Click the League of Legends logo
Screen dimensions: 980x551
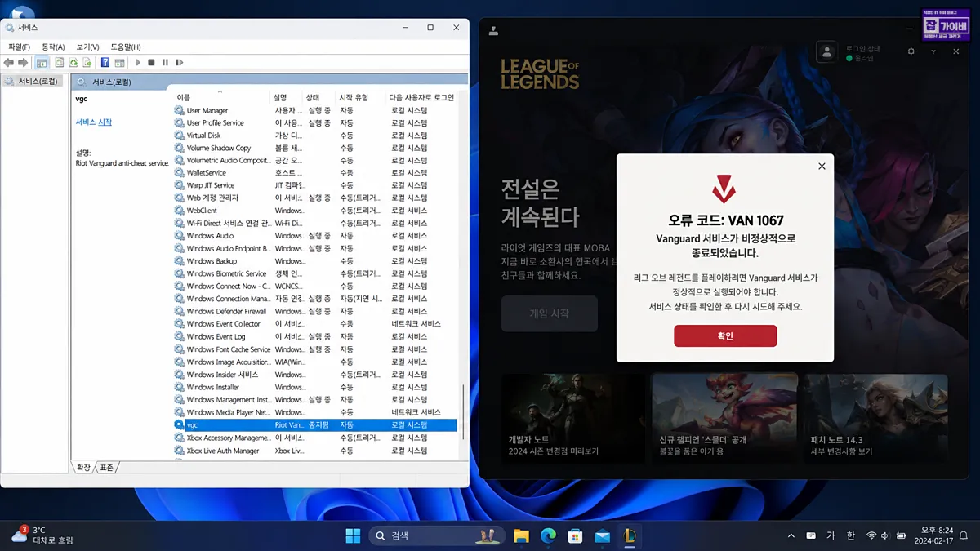pos(540,73)
